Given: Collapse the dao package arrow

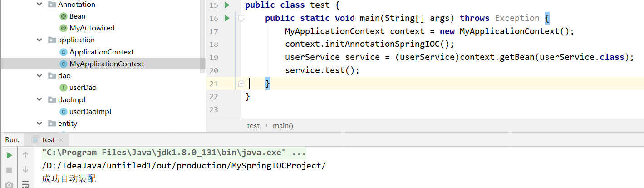Looking at the screenshot, I should click(x=40, y=76).
